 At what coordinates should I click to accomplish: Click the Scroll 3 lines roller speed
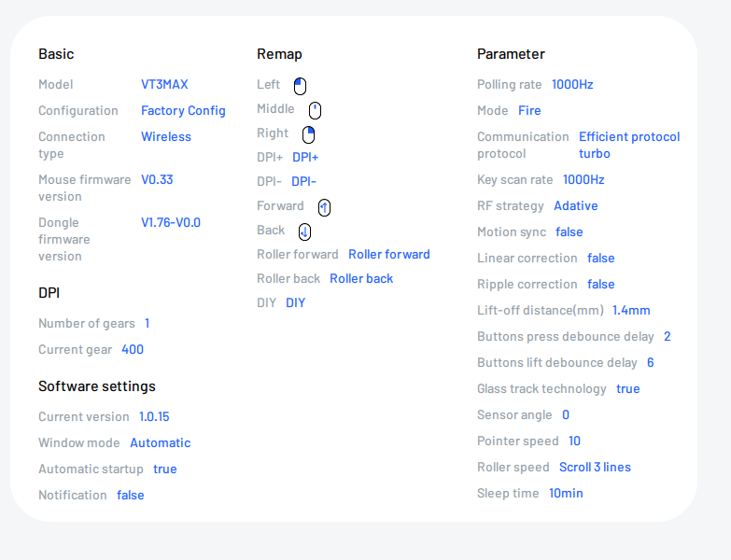595,467
